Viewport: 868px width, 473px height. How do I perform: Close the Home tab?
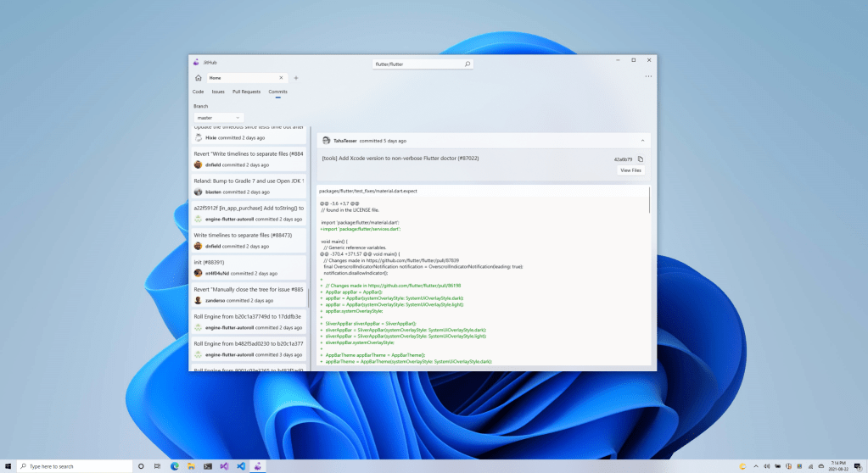pyautogui.click(x=281, y=78)
